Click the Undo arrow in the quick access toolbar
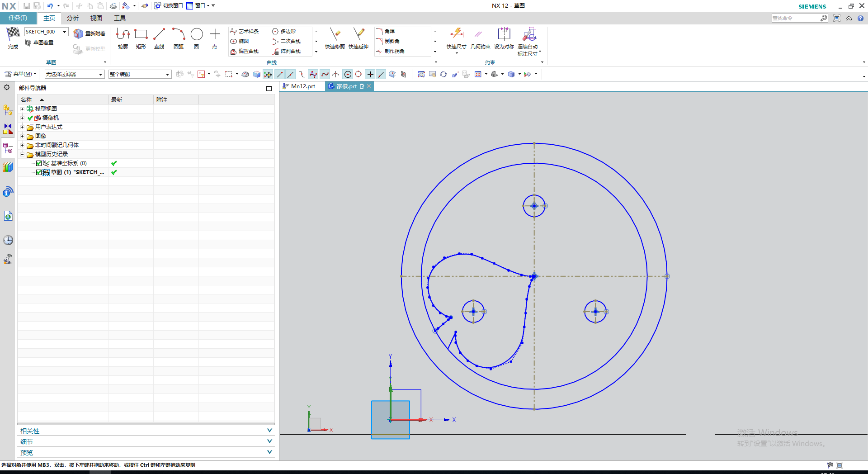This screenshot has width=868, height=474. point(50,6)
